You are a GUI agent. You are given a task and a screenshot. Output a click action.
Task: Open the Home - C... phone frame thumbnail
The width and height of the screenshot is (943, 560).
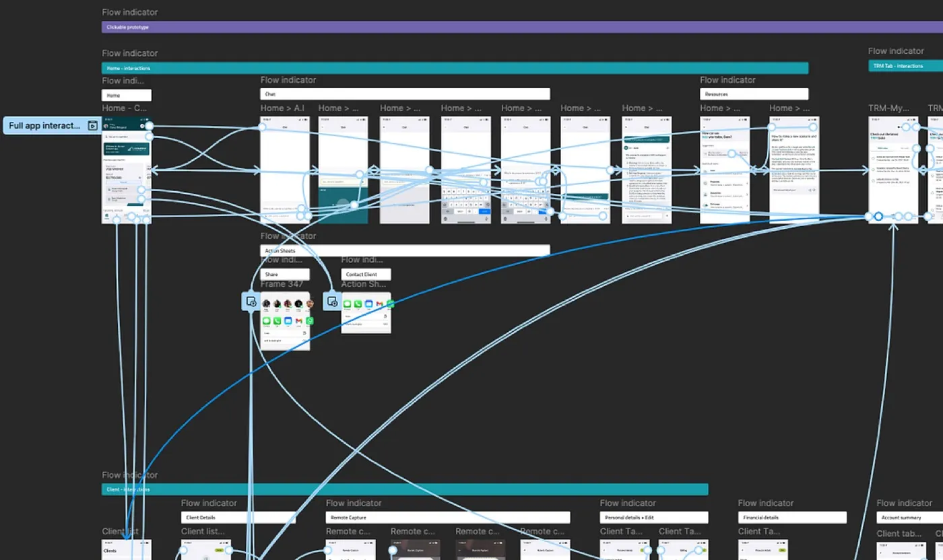coord(127,170)
